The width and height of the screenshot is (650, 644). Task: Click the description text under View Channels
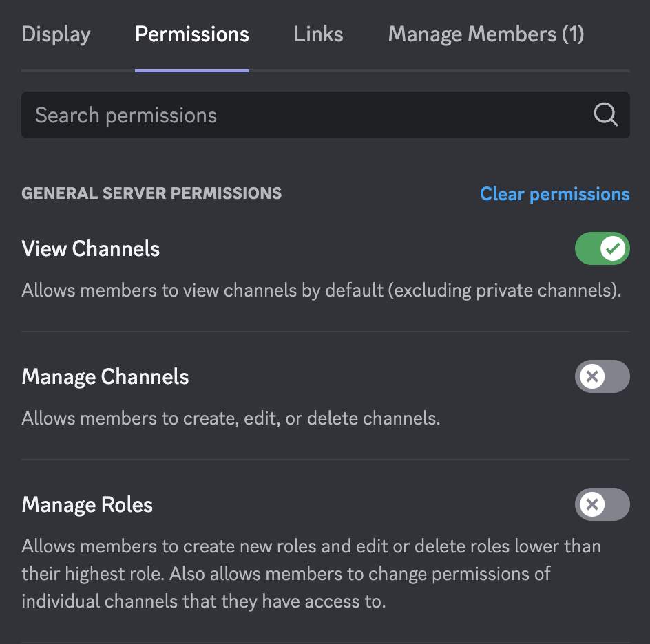tap(322, 290)
